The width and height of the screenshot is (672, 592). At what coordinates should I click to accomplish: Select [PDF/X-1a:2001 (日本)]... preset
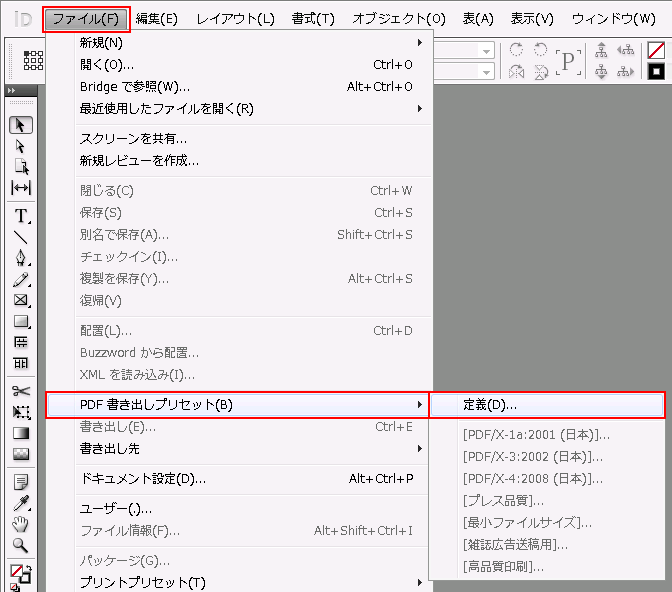(547, 435)
